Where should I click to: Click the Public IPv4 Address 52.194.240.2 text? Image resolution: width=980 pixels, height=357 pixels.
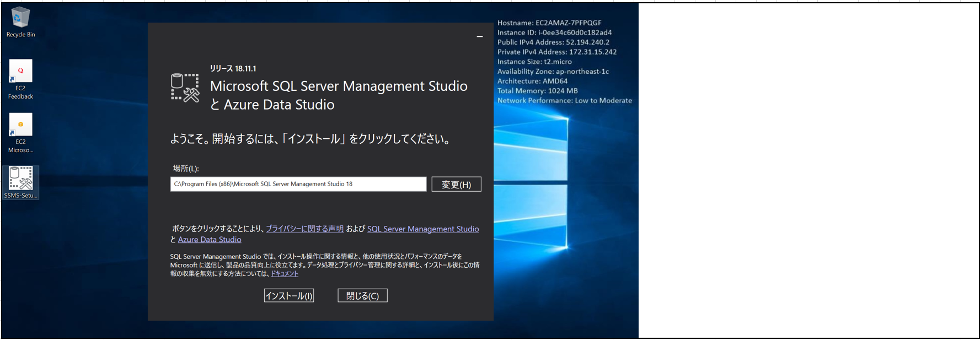coord(553,42)
